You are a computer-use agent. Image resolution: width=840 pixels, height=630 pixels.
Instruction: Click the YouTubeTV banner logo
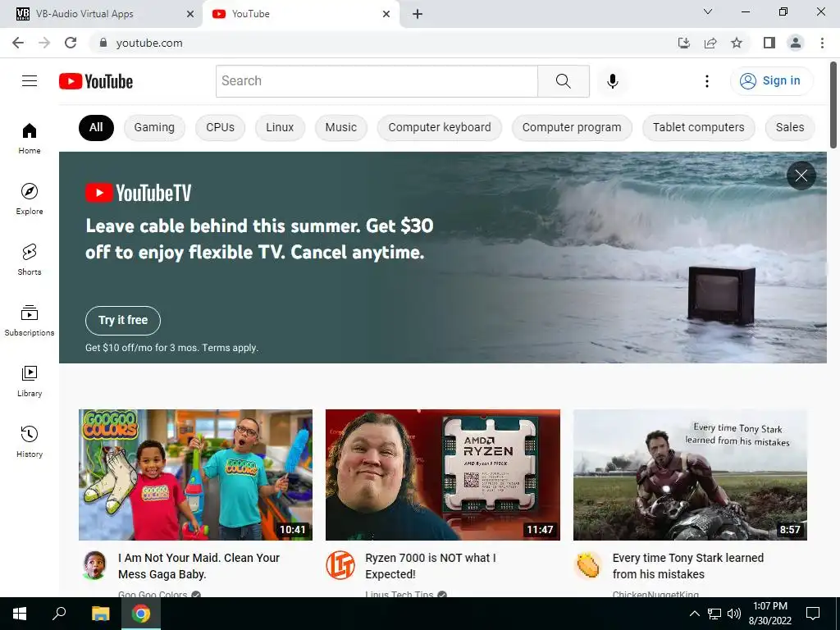click(x=138, y=193)
